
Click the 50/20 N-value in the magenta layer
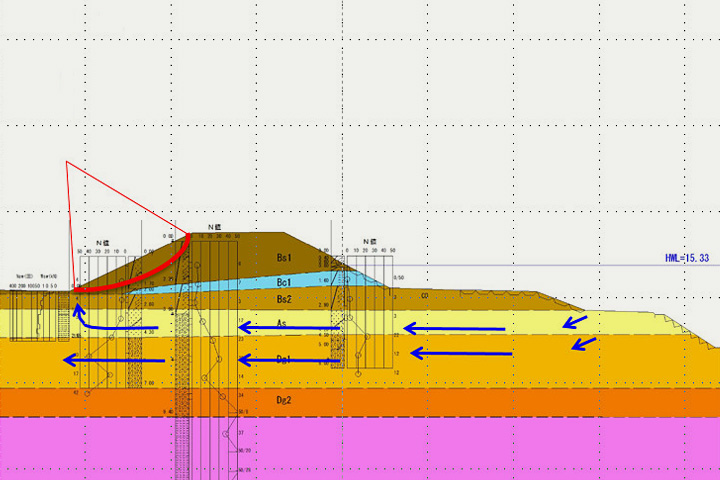(x=244, y=451)
